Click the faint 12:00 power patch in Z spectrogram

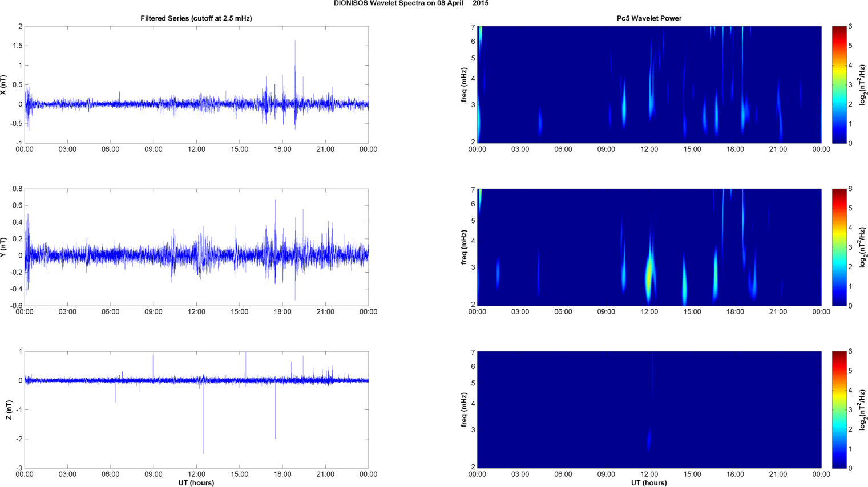click(649, 439)
